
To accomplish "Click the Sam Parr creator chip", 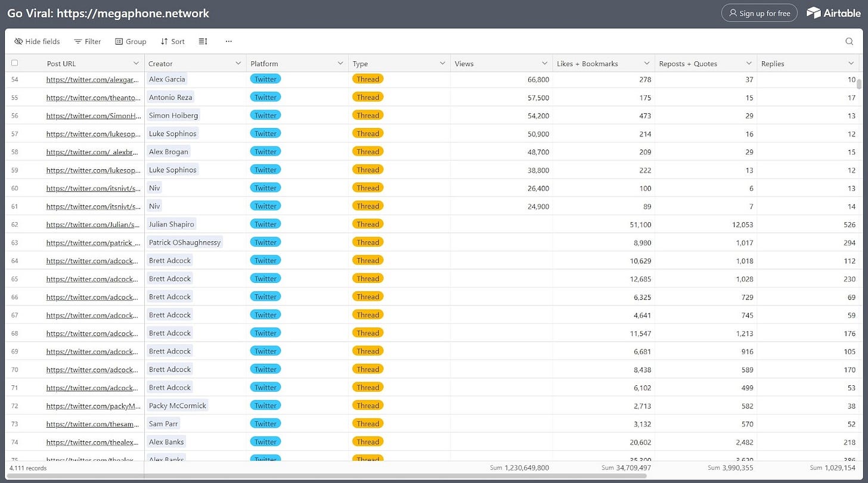I will (164, 424).
